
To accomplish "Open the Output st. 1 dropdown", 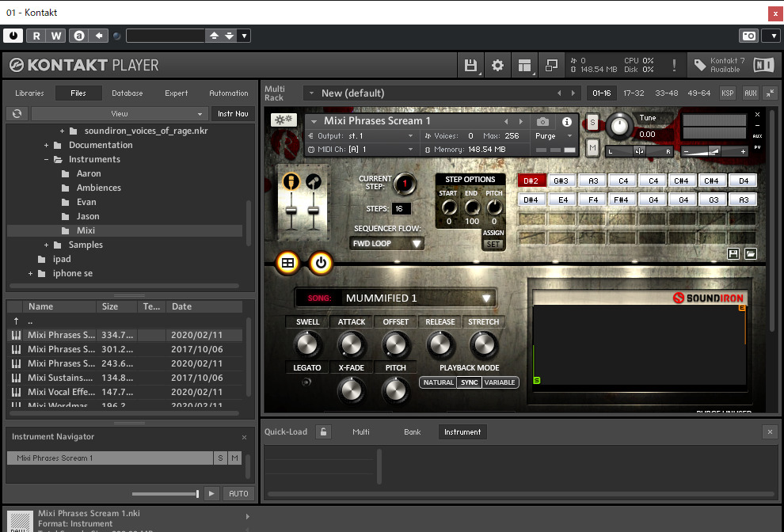I will click(x=360, y=136).
